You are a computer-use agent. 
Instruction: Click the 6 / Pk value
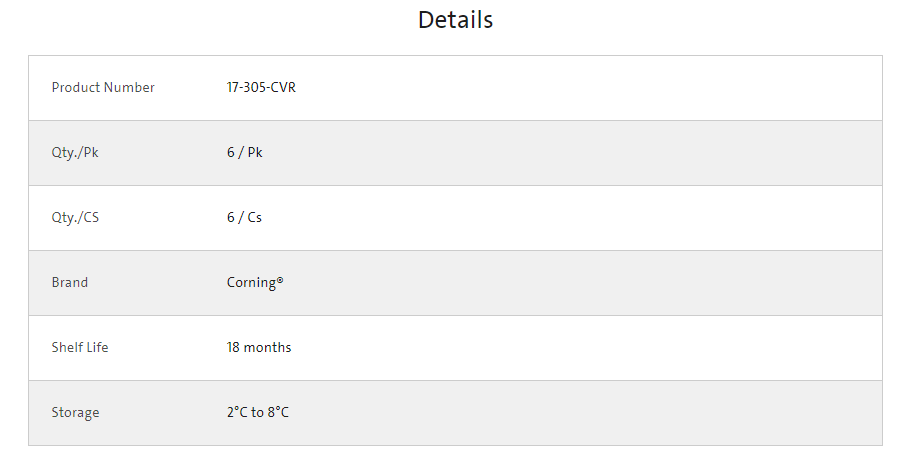(245, 153)
